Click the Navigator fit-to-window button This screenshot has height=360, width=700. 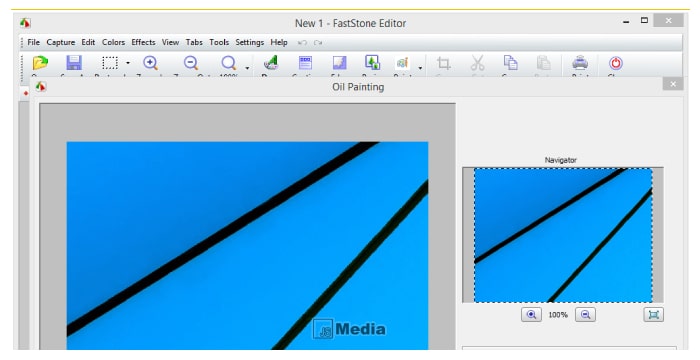tap(654, 314)
